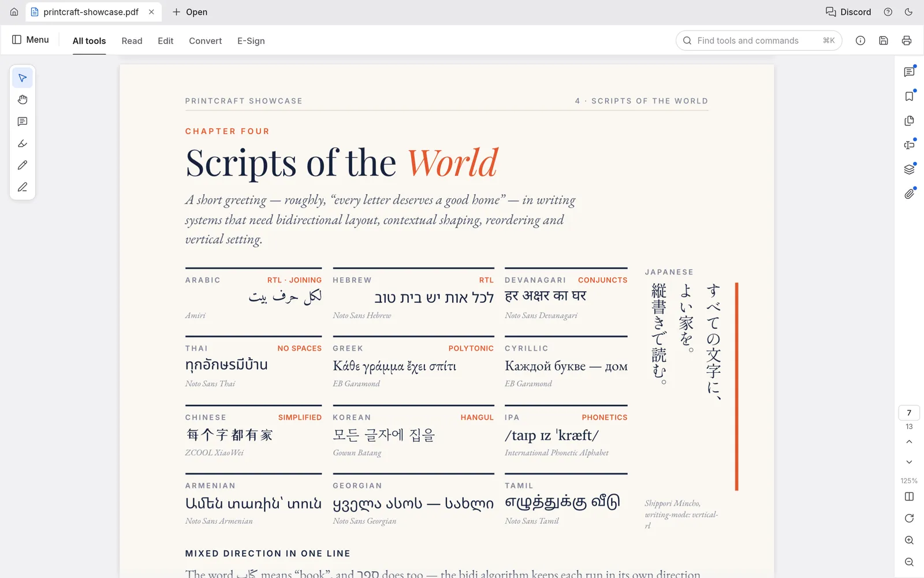This screenshot has width=924, height=578.
Task: Open the comments panel icon
Action: (909, 72)
